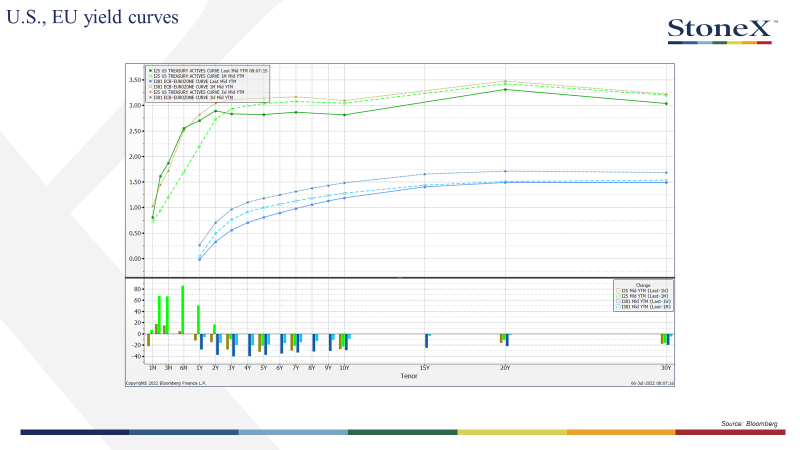800x450 pixels.
Task: Click the -40 tick on the change axis
Action: click(x=135, y=356)
